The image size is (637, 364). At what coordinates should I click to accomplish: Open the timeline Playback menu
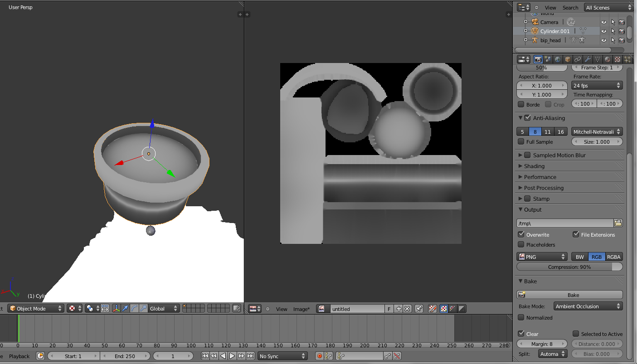[x=19, y=356]
